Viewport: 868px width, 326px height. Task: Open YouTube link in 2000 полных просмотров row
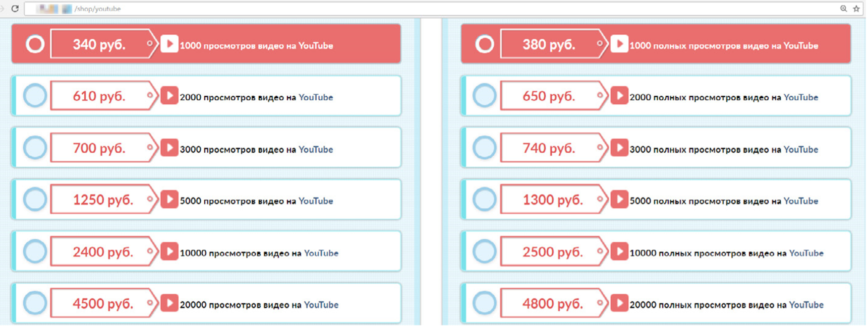point(801,97)
